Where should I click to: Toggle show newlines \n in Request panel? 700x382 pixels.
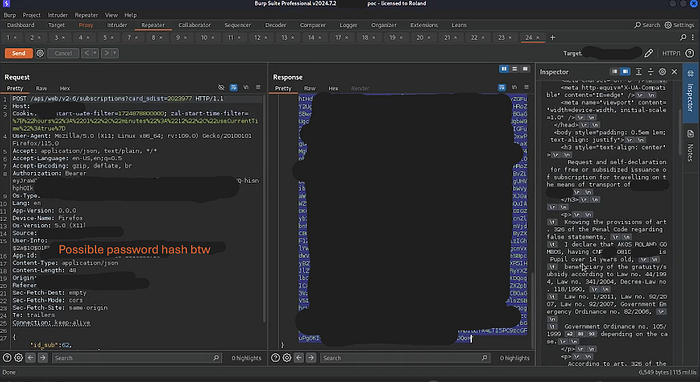tap(246, 87)
